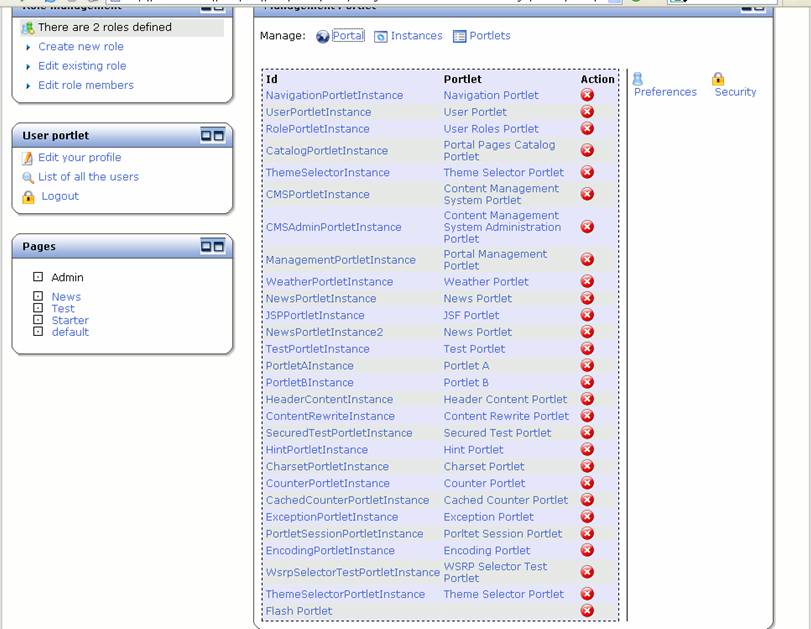
Task: Click the Portlets list icon
Action: (x=459, y=36)
